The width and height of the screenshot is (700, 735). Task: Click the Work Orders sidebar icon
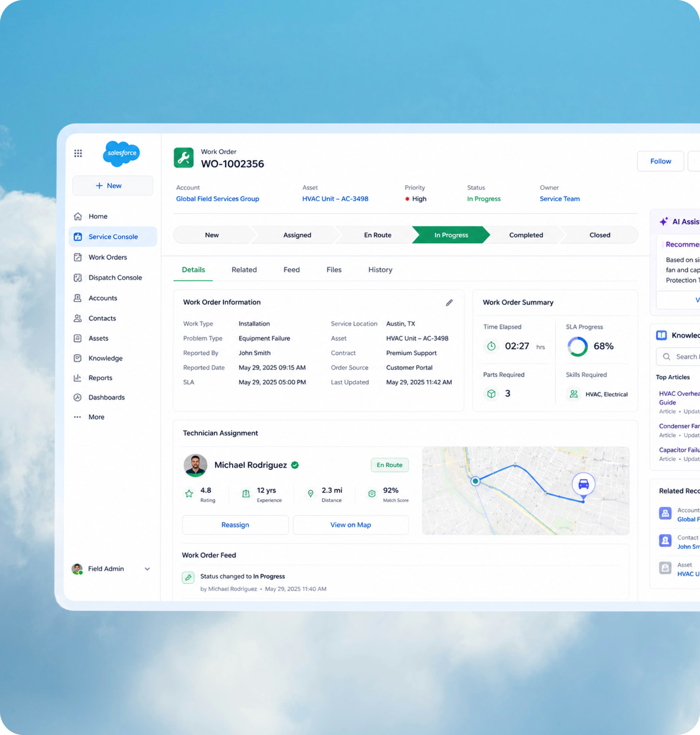[78, 257]
